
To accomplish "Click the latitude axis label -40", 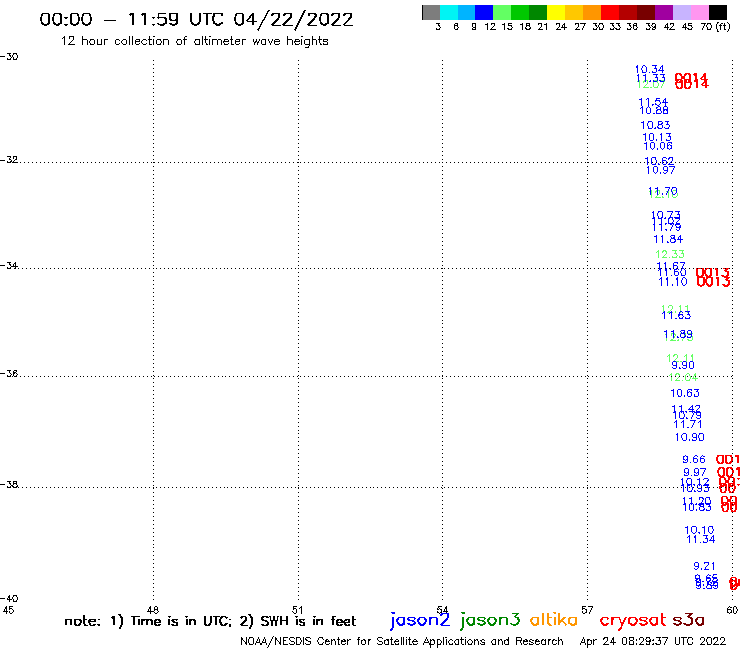I will (x=9, y=598).
